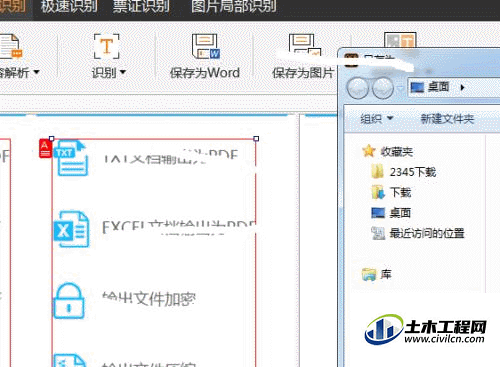500x367 pixels.
Task: Click the 新建文件夹 button
Action: pos(447,119)
